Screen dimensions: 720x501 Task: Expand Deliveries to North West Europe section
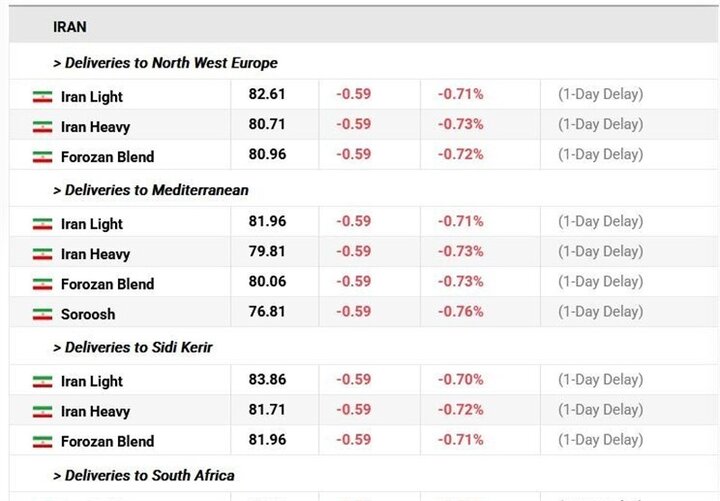click(x=165, y=62)
